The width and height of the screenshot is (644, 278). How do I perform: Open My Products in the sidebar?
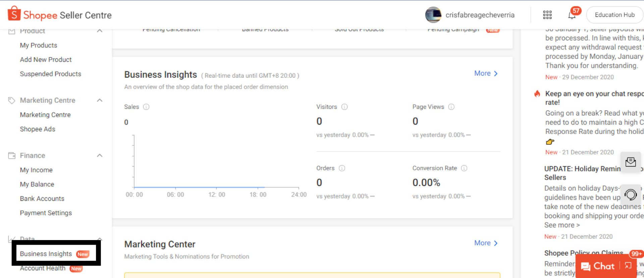(39, 45)
